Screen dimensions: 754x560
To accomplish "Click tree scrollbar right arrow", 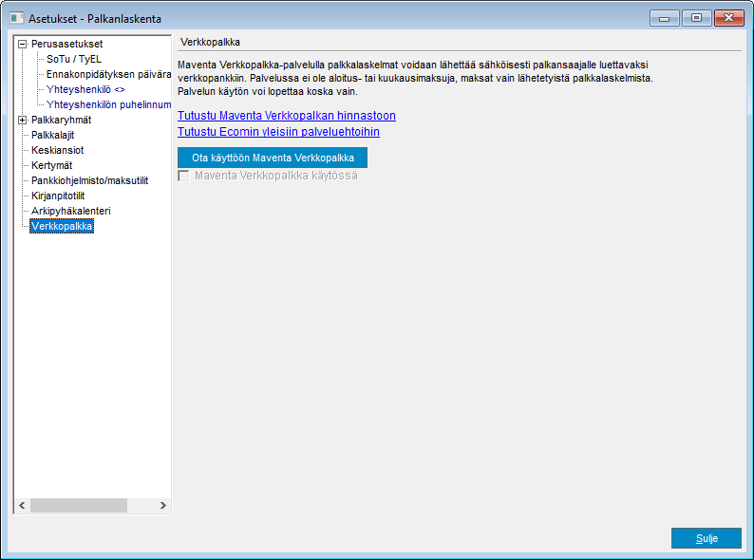I will tap(163, 506).
